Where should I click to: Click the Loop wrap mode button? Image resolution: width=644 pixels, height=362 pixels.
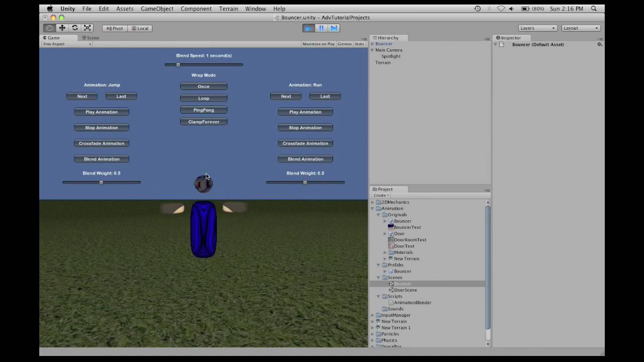204,98
